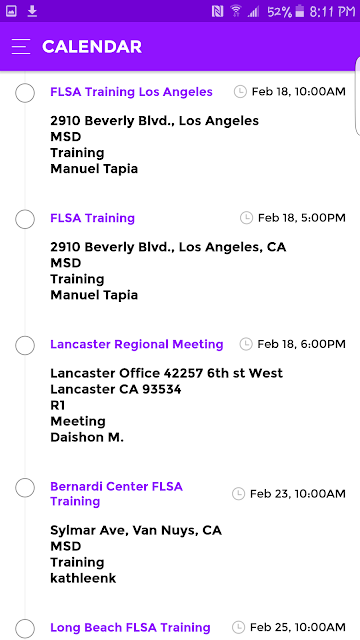Open Long Beach FLSA Training event
This screenshot has height=640, width=360.
coord(130,627)
